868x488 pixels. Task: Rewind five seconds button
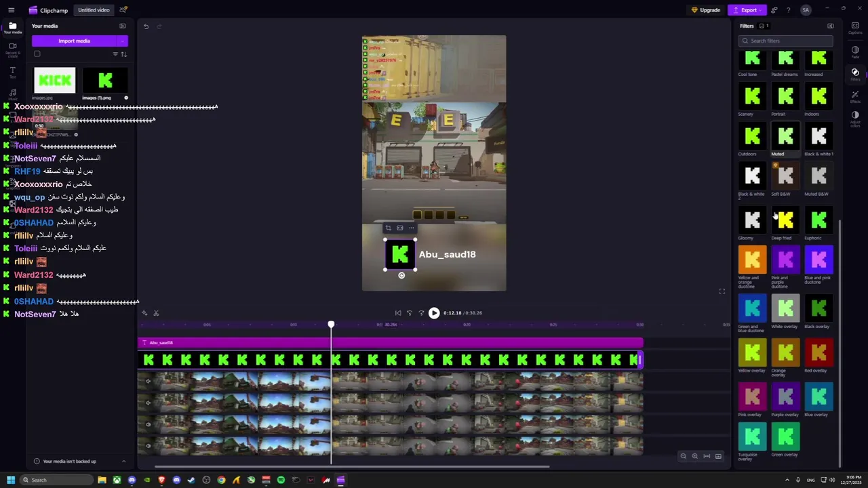point(410,313)
